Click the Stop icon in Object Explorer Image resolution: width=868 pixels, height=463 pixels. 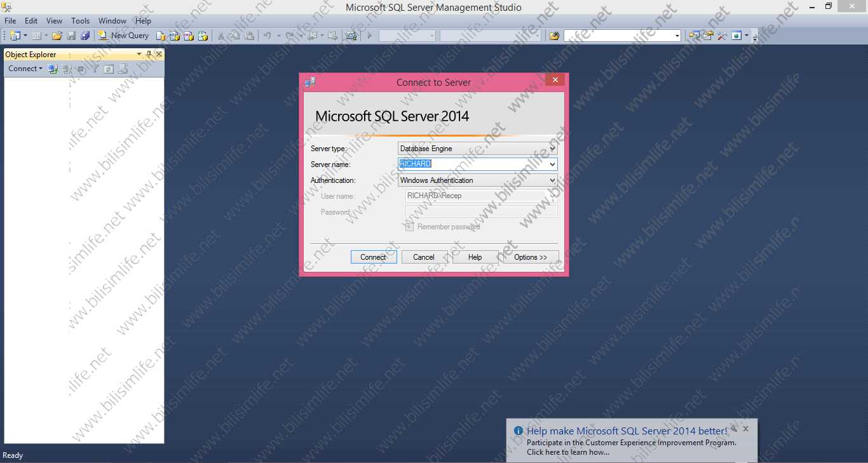point(81,69)
